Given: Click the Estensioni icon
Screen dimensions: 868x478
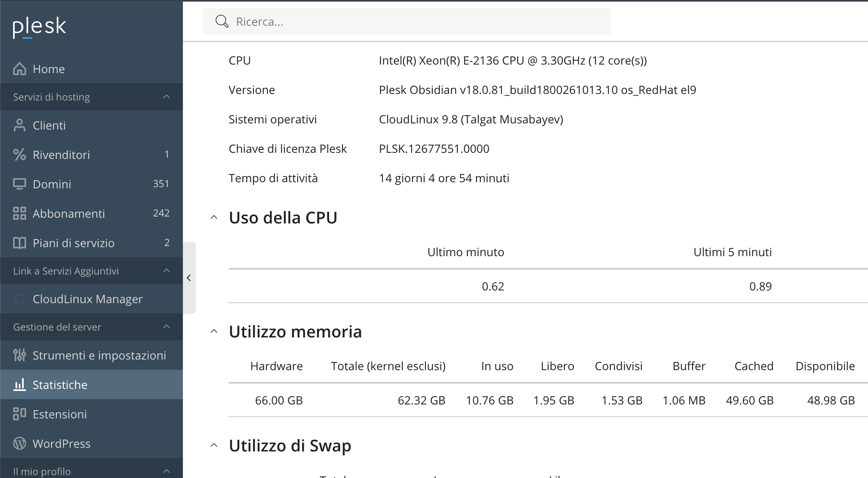Looking at the screenshot, I should click(20, 414).
